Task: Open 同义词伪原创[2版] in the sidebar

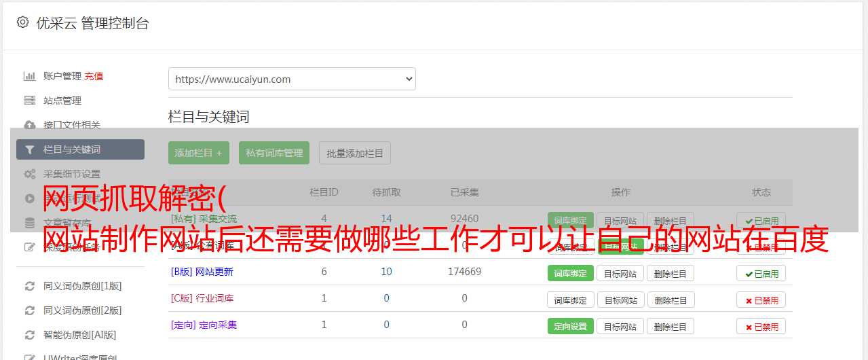Action: 83,310
